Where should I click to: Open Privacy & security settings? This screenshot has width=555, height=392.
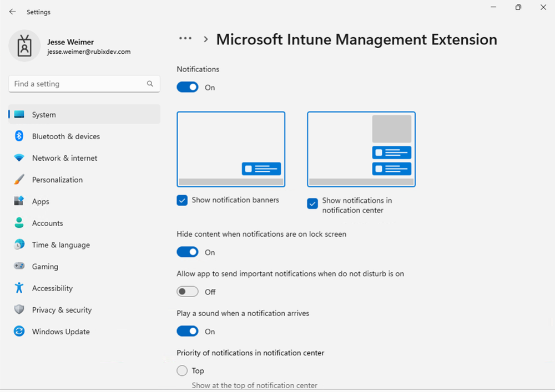coord(84,309)
